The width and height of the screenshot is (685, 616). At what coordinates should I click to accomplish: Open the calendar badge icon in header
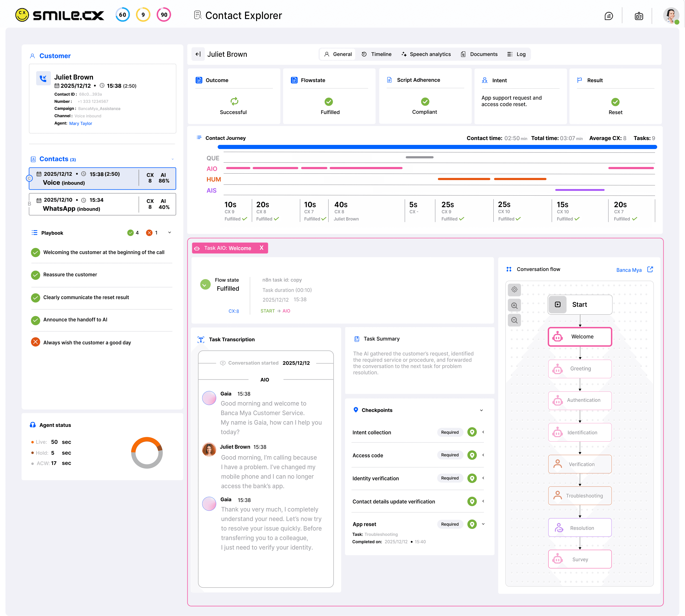click(x=639, y=16)
